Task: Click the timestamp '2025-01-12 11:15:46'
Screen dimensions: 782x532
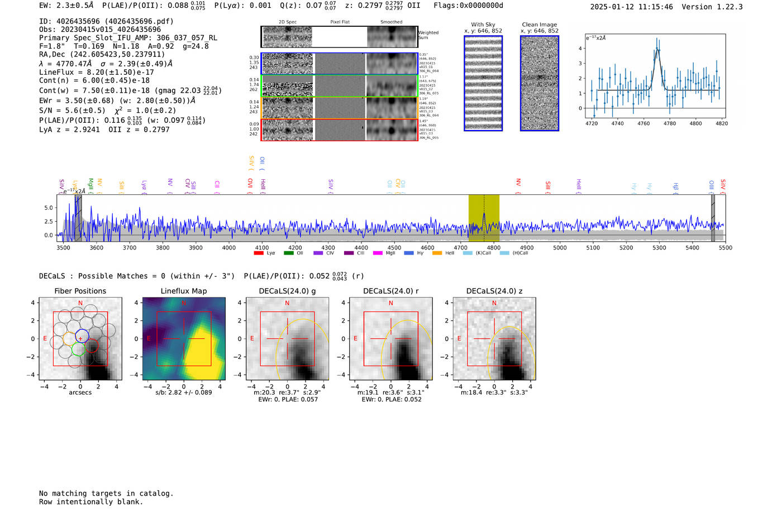Action: [632, 7]
